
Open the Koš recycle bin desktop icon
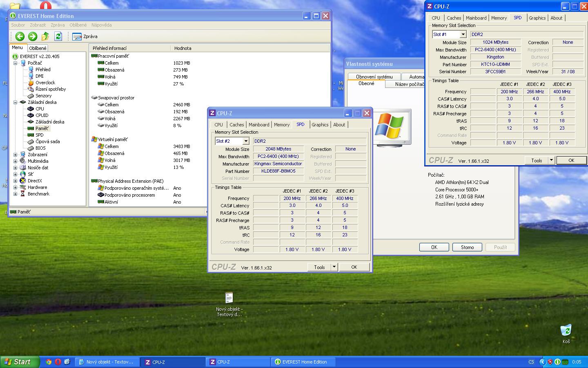(x=566, y=330)
